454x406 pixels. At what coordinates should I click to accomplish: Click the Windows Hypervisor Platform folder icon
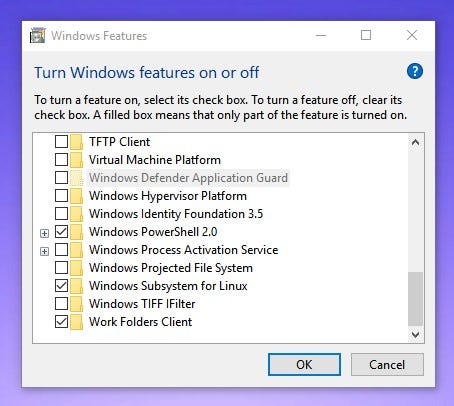(77, 196)
